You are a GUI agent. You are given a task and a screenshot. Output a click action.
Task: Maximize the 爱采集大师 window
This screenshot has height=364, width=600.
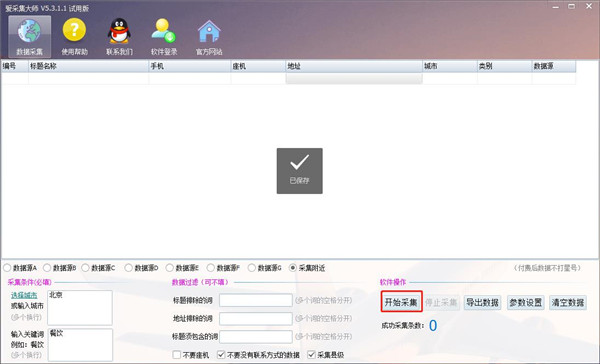click(572, 7)
